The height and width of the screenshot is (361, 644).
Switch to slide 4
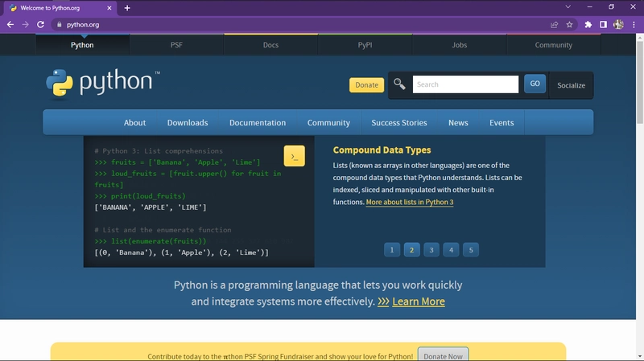pyautogui.click(x=451, y=250)
